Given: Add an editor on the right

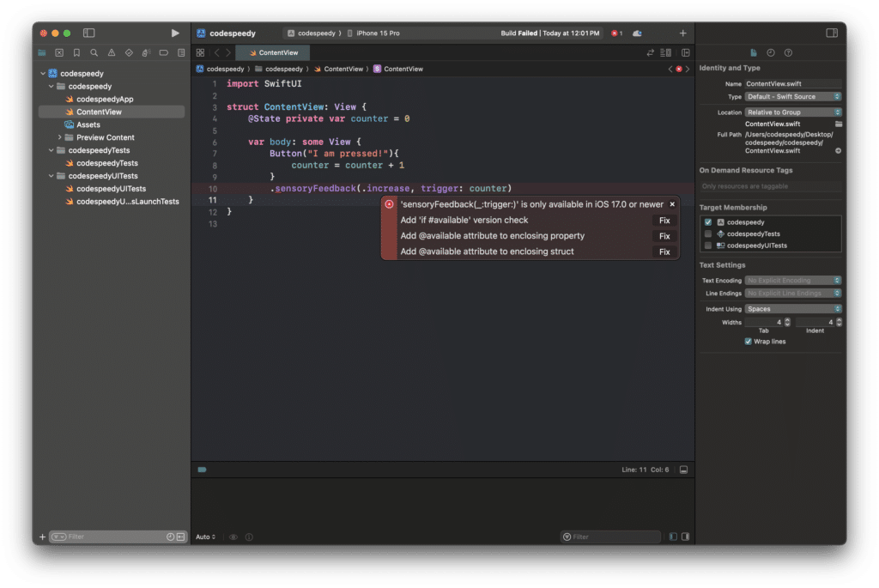Looking at the screenshot, I should 686,52.
